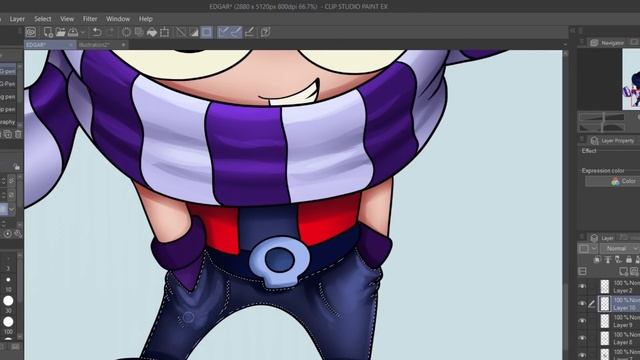Switch to the Navigator palette tab
The image size is (640, 360).
[608, 42]
